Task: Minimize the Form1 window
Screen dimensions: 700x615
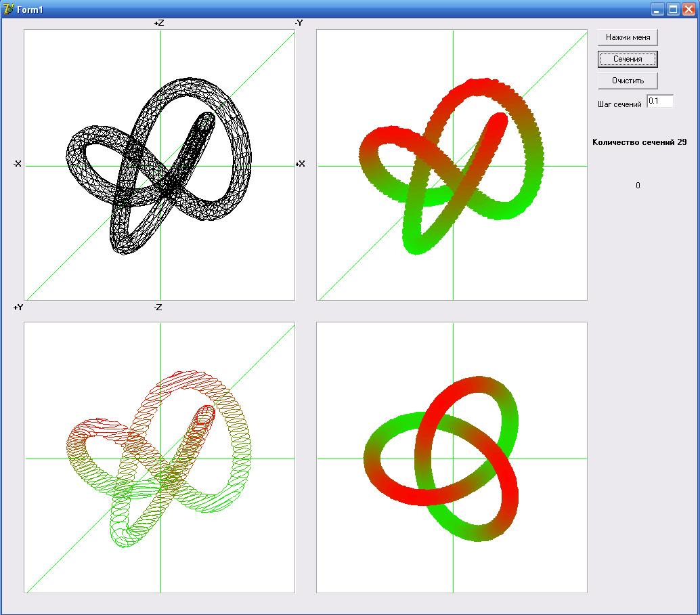Action: pos(657,9)
